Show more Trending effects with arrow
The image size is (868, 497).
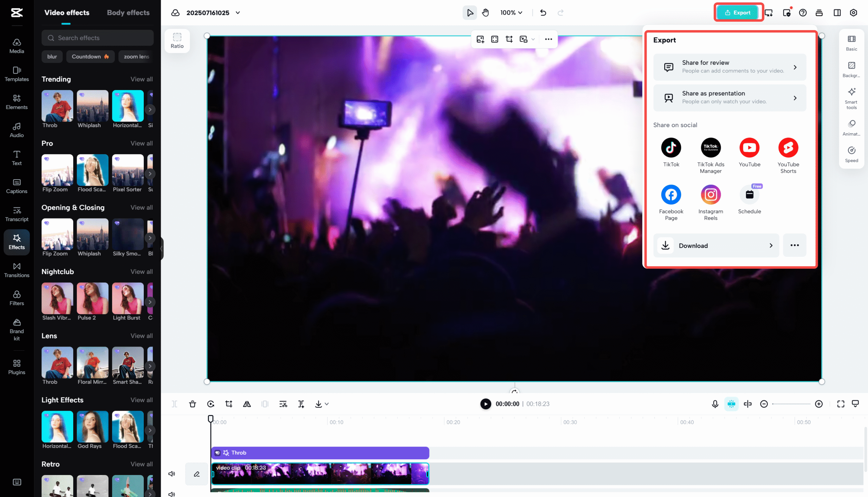click(150, 109)
